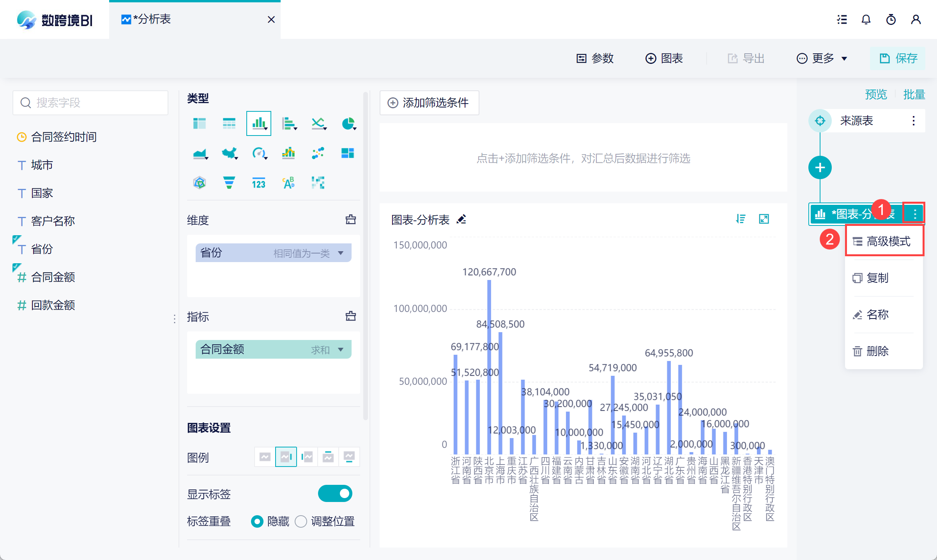Viewport: 937px width, 560px height.
Task: Open 省份 dimension grouping dropdown
Action: point(341,253)
